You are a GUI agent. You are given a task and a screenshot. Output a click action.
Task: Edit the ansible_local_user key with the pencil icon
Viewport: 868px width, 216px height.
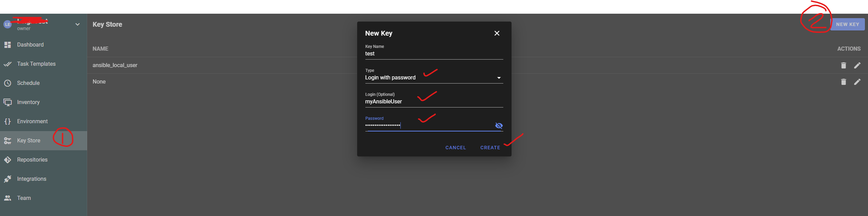pos(857,65)
